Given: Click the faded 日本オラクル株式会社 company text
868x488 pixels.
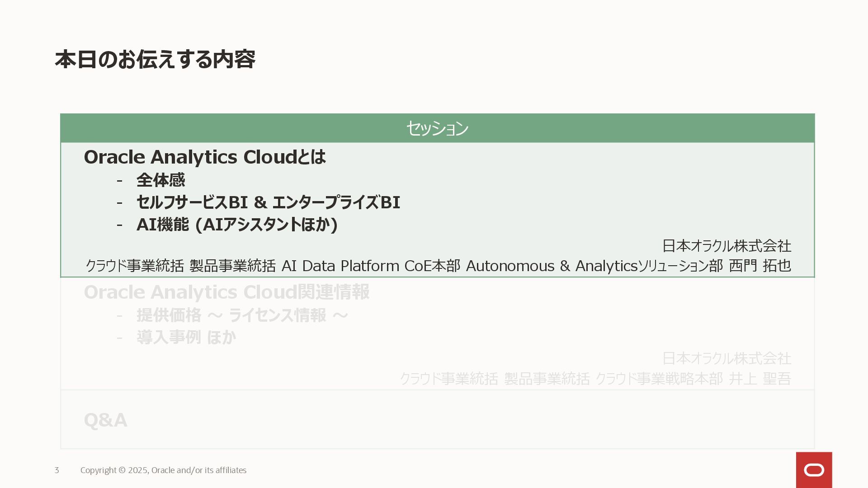Looking at the screenshot, I should point(726,358).
